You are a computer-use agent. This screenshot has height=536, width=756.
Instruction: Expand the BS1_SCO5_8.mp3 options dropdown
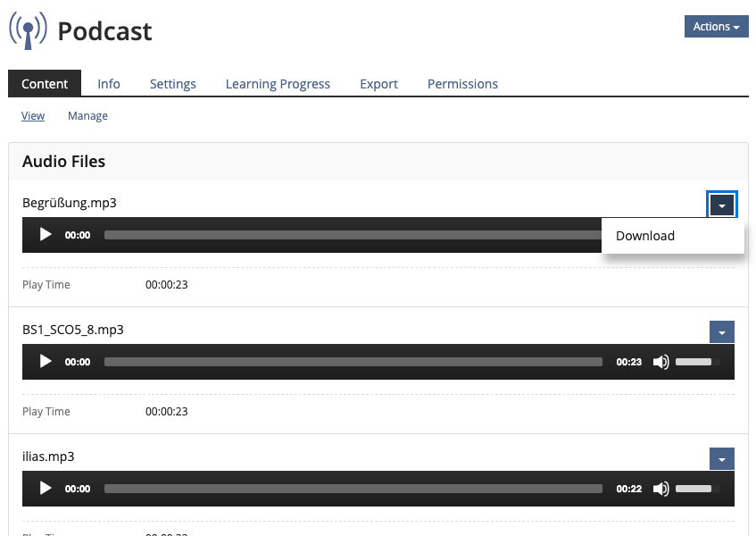click(721, 332)
